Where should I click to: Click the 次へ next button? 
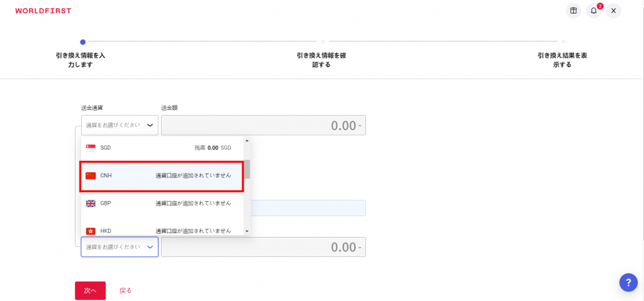coord(91,291)
